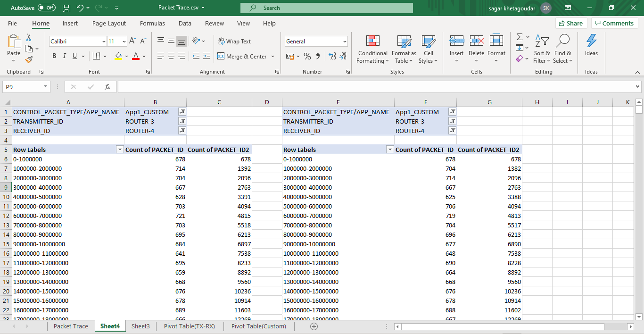Click the Save icon in title bar
Viewport: 644px width, 334px height.
66,8
